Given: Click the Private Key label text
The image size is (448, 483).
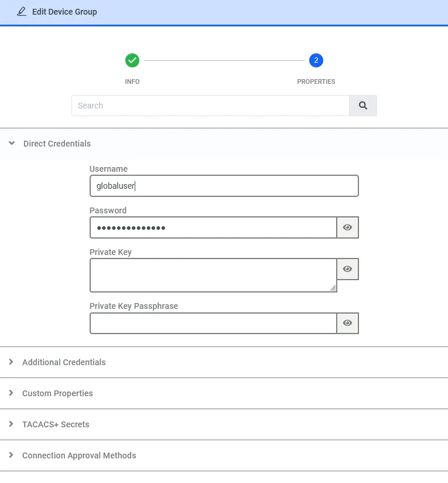Looking at the screenshot, I should [x=111, y=252].
